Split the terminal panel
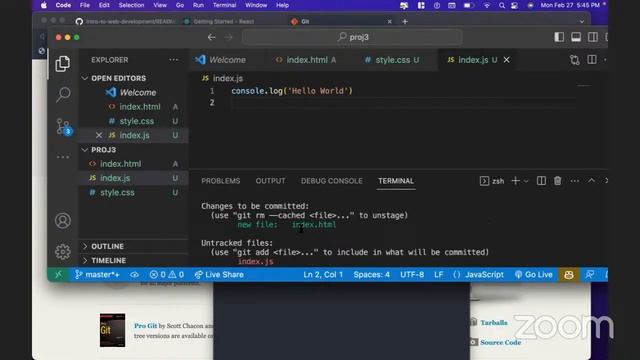 click(541, 181)
